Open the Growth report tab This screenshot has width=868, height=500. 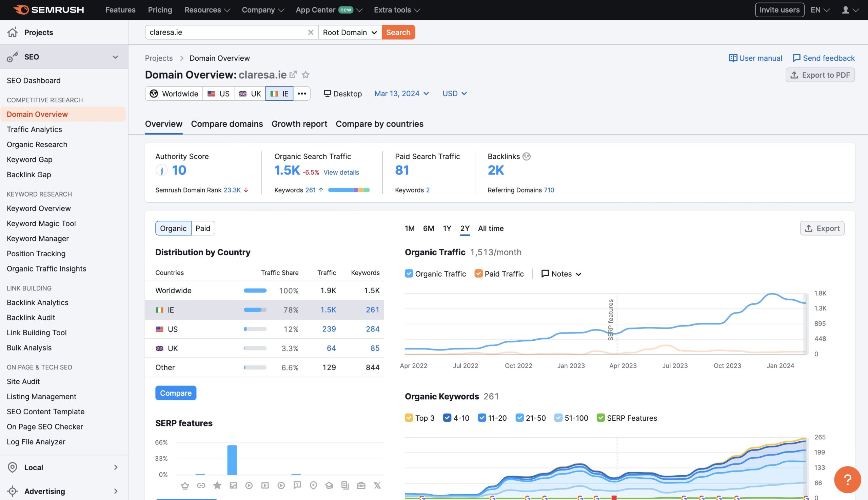[x=299, y=124]
